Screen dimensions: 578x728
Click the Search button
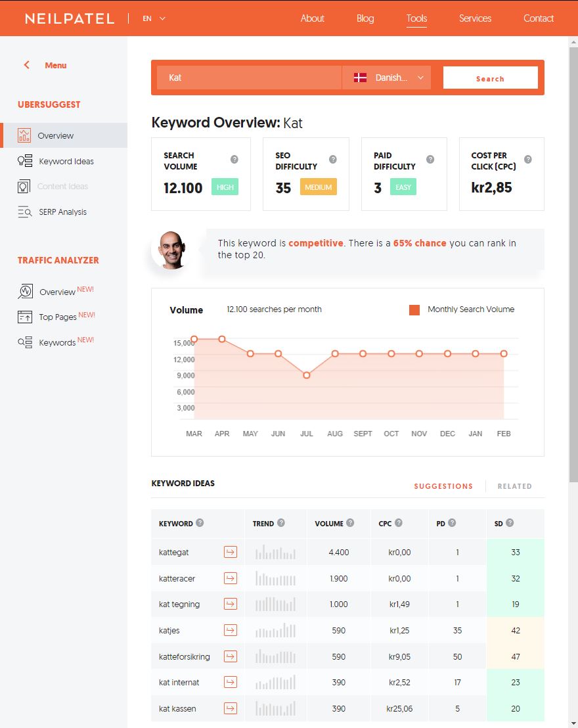490,78
